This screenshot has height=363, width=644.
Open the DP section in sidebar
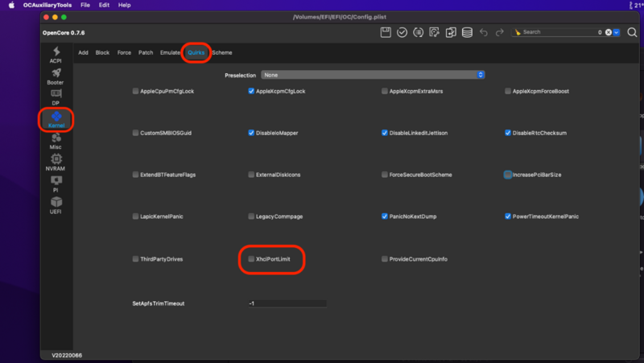[56, 97]
